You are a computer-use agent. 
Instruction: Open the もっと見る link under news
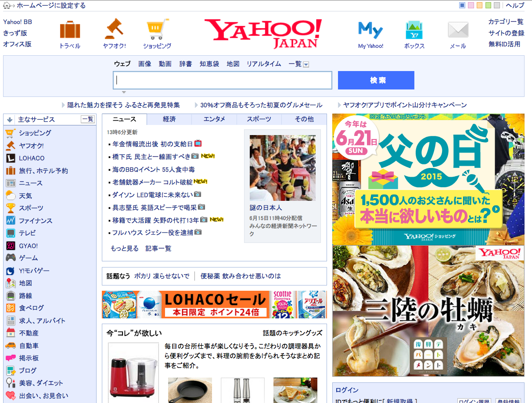125,248
